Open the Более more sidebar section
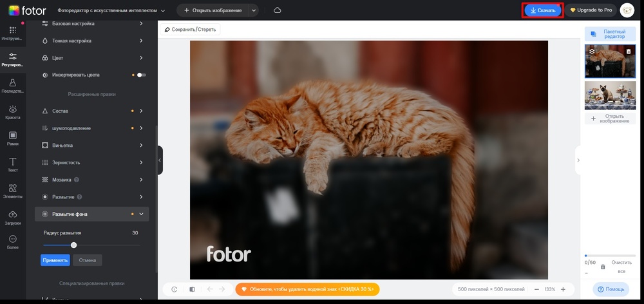644x304 pixels. pos(13,242)
